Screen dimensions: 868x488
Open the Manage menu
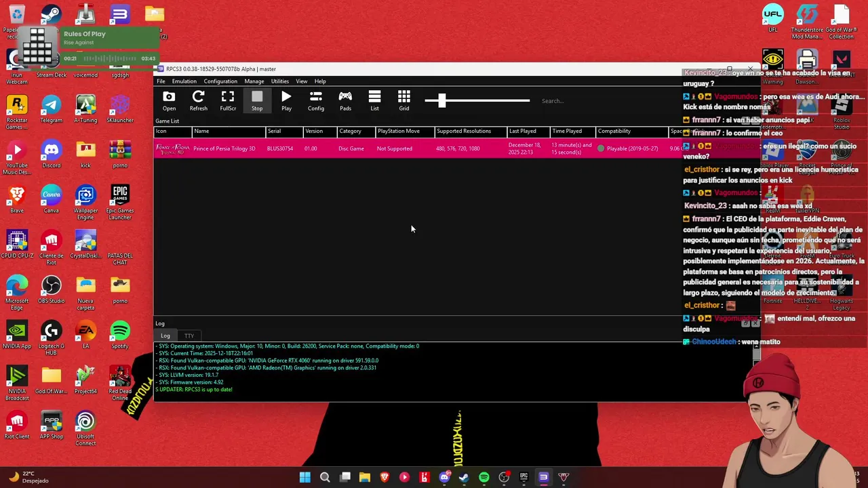click(x=254, y=81)
